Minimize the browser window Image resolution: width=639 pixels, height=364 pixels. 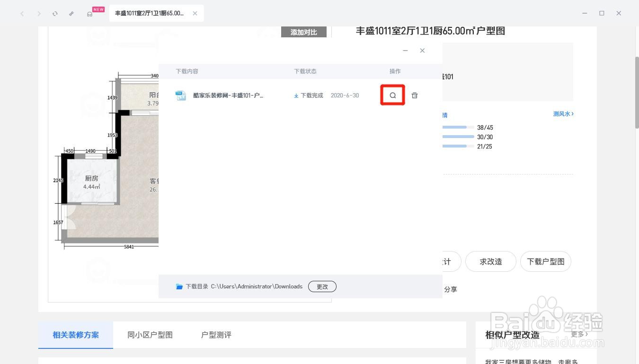[585, 13]
